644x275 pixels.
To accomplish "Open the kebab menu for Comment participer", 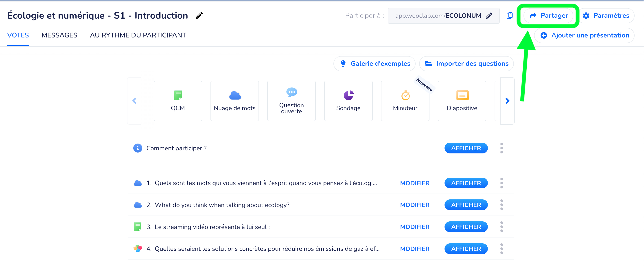I will coord(502,148).
